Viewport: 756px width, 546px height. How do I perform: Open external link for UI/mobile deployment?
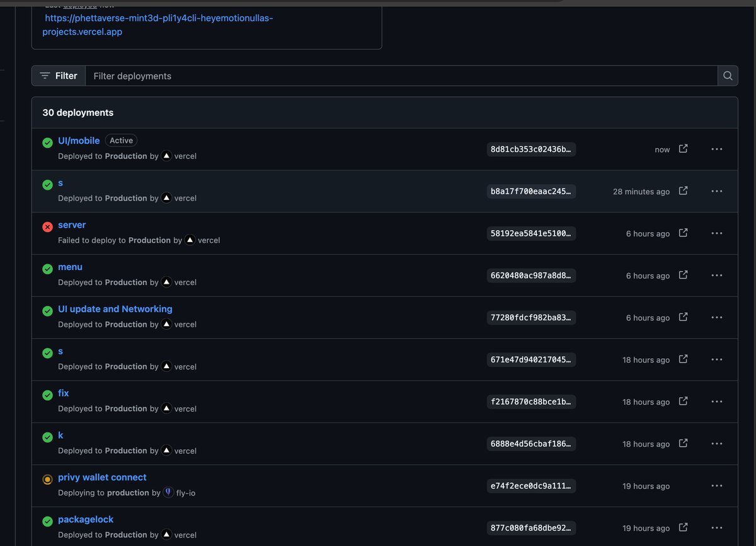point(683,149)
